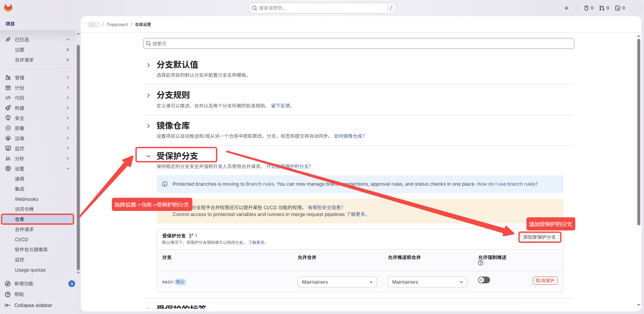Screen dimensions: 644x314
Task: Click the 取消保护 button for main
Action: [x=545, y=281]
